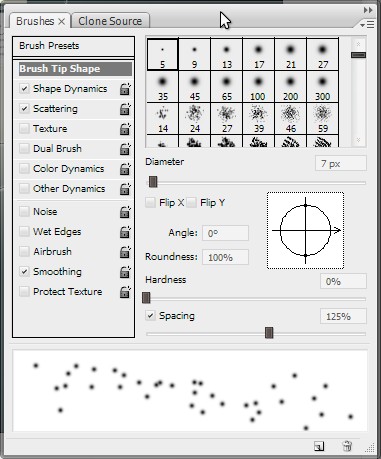This screenshot has width=381, height=459.
Task: Open the Brushes panel flyout menu
Action: tap(367, 24)
